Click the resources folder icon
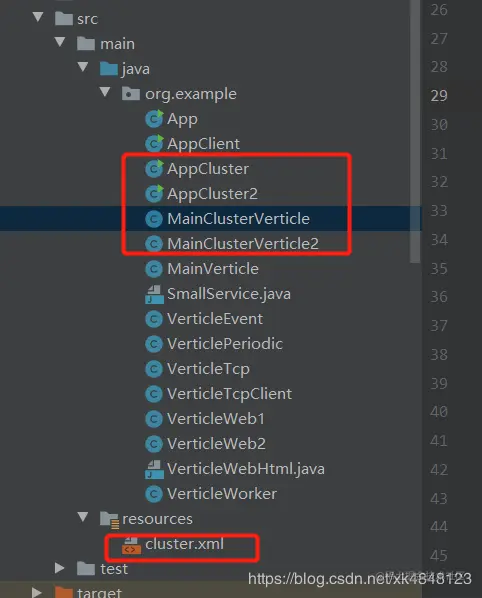 pyautogui.click(x=109, y=520)
